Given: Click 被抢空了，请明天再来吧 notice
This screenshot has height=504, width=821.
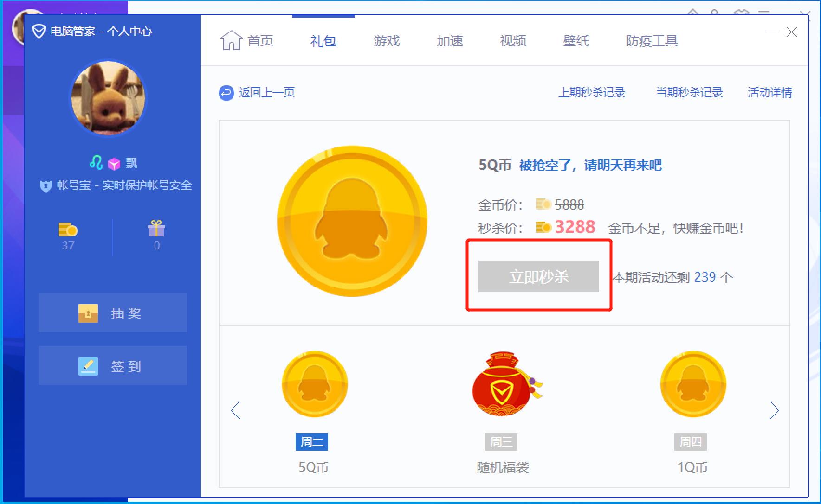Looking at the screenshot, I should (590, 165).
